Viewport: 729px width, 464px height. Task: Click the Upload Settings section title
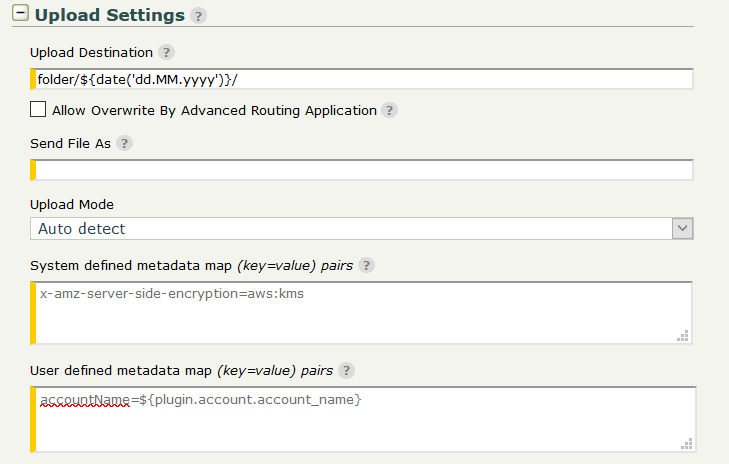(110, 16)
